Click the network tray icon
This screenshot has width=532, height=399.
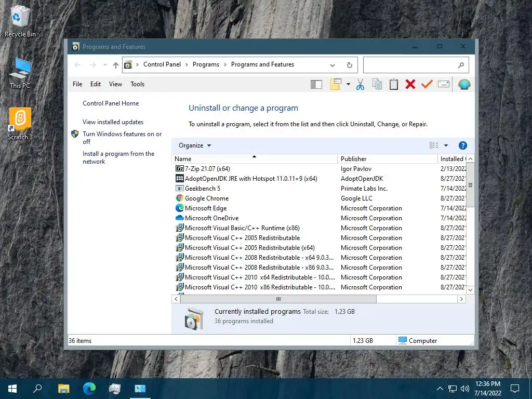point(453,389)
